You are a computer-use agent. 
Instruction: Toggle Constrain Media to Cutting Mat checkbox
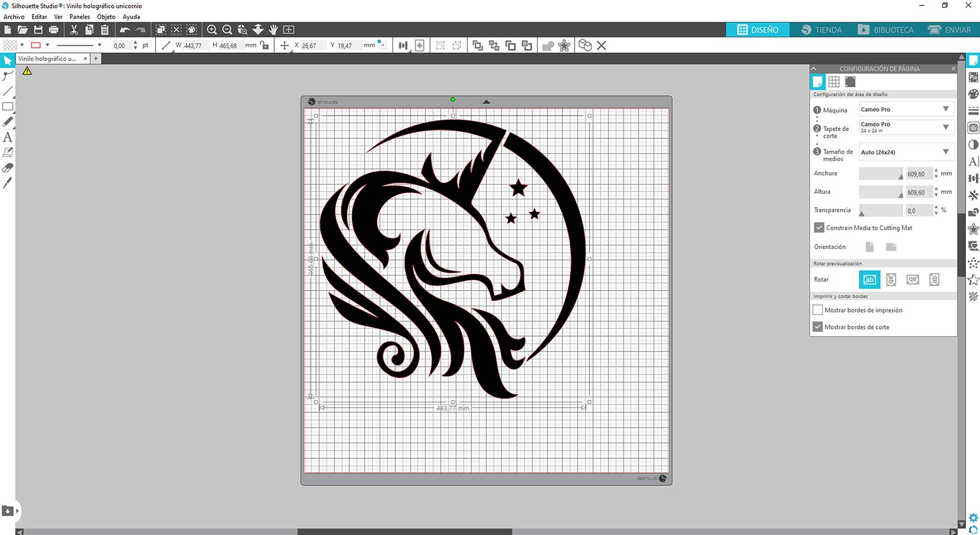click(x=819, y=228)
